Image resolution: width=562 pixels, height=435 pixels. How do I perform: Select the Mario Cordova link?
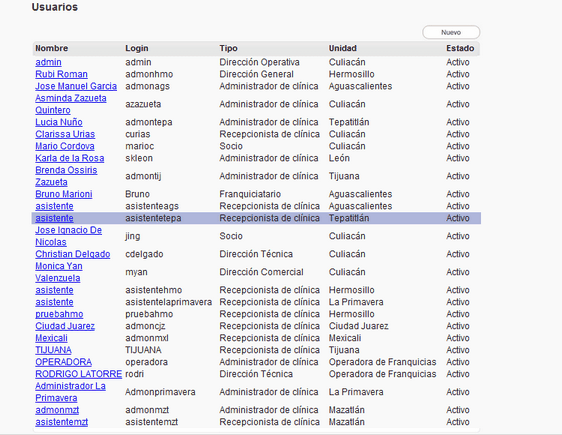[x=65, y=146]
